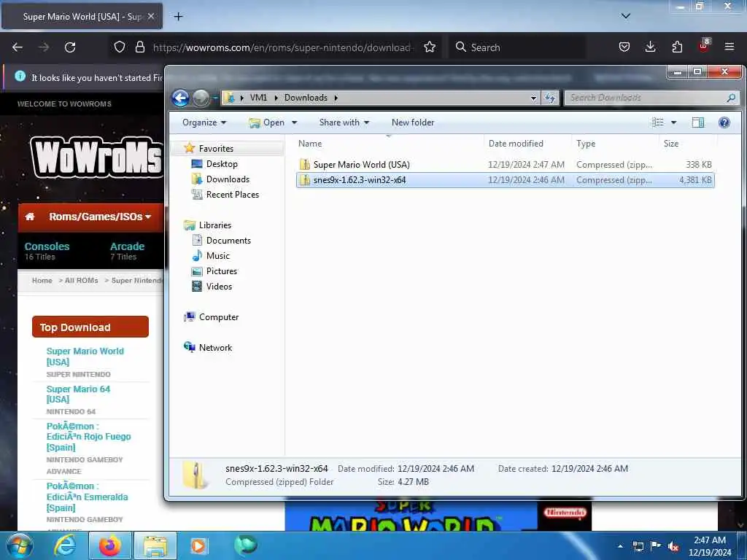Sort files by Size column
747x560 pixels.
pos(688,144)
